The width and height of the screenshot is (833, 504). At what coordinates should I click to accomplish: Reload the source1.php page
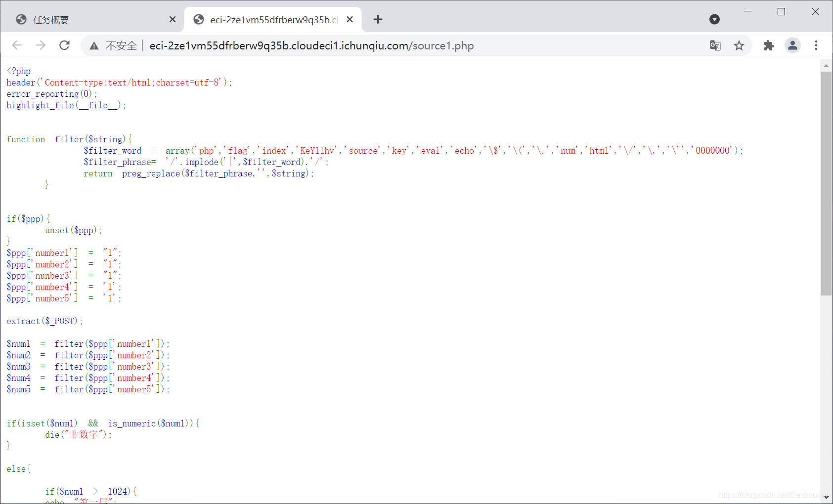click(x=64, y=45)
